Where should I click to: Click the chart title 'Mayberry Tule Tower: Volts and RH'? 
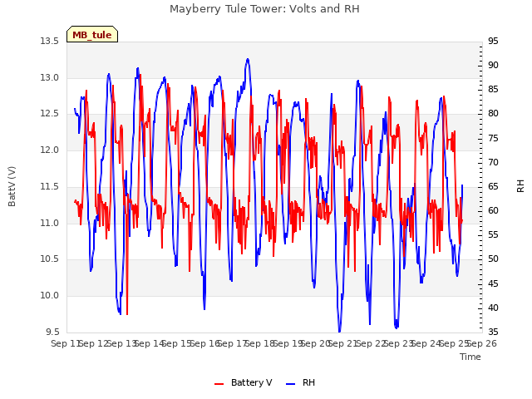coord(264,8)
